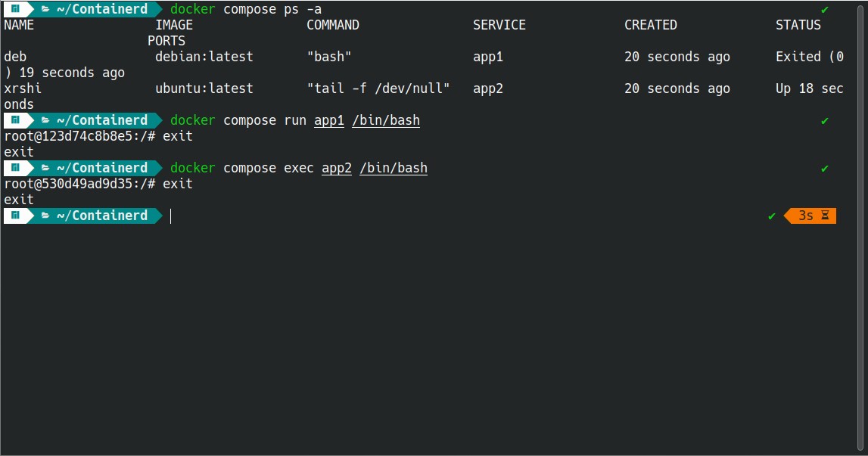Viewport: 868px width, 456px height.
Task: Click the SERVICE column header
Action: (499, 25)
